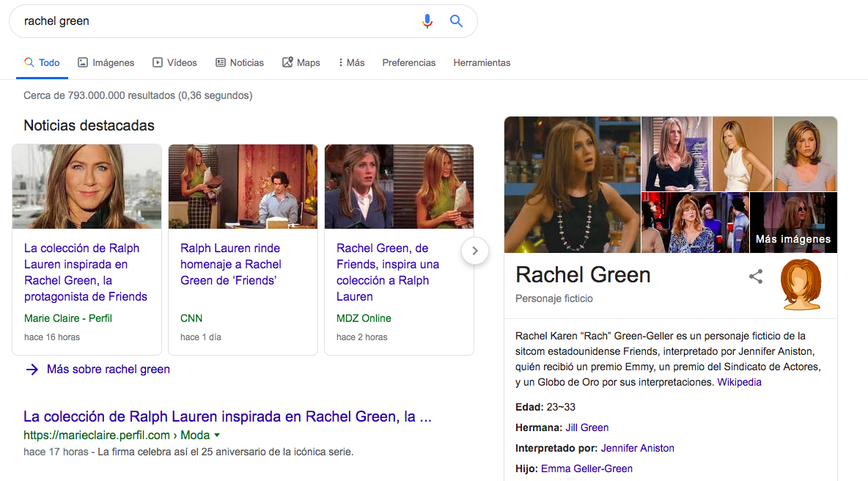Image resolution: width=868 pixels, height=481 pixels.
Task: Click CNN source label
Action: (191, 318)
